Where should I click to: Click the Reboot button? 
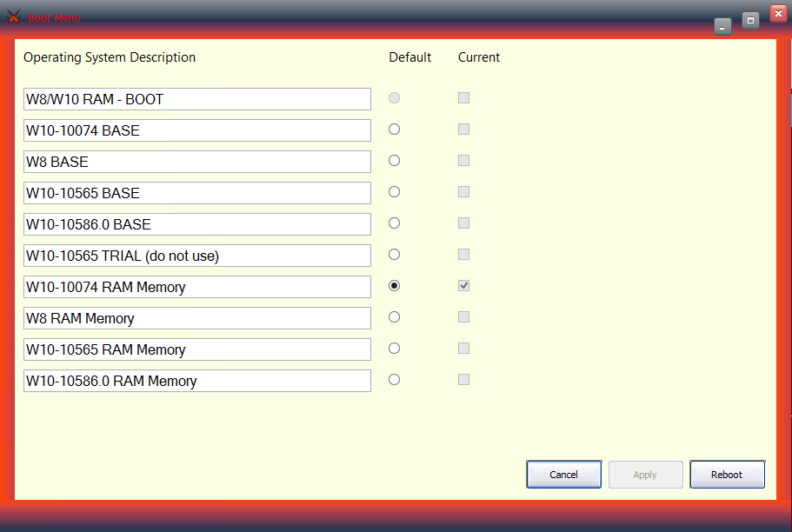coord(728,475)
